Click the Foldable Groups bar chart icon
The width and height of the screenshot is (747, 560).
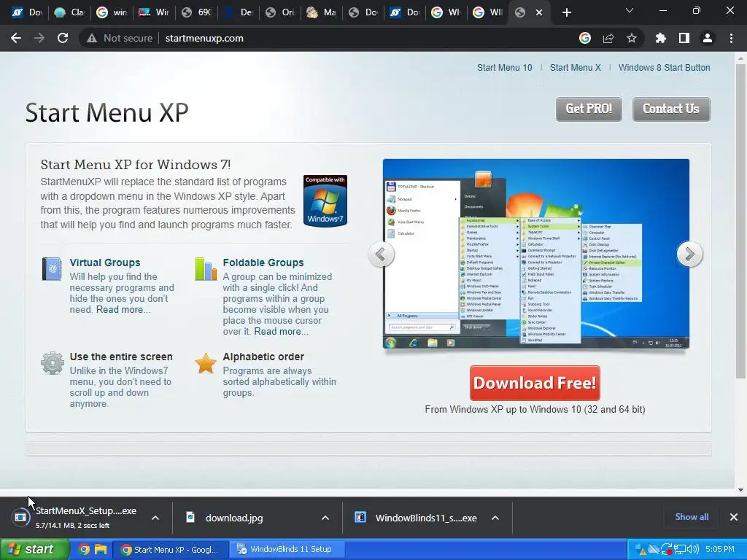coord(206,269)
